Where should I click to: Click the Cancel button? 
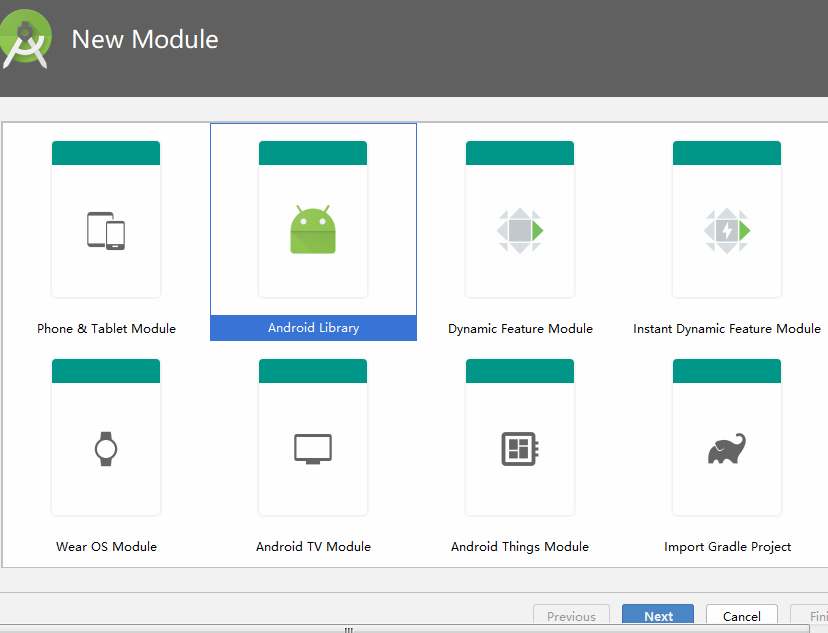click(741, 616)
